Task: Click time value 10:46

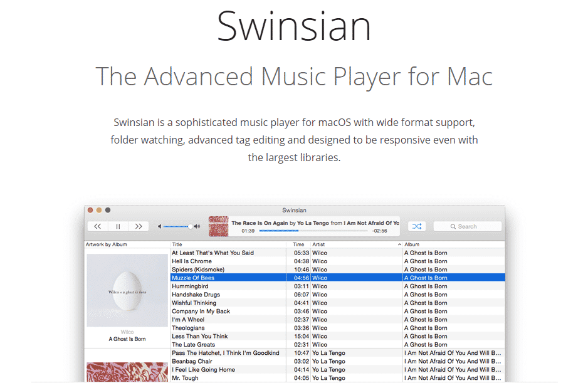Action: (302, 270)
